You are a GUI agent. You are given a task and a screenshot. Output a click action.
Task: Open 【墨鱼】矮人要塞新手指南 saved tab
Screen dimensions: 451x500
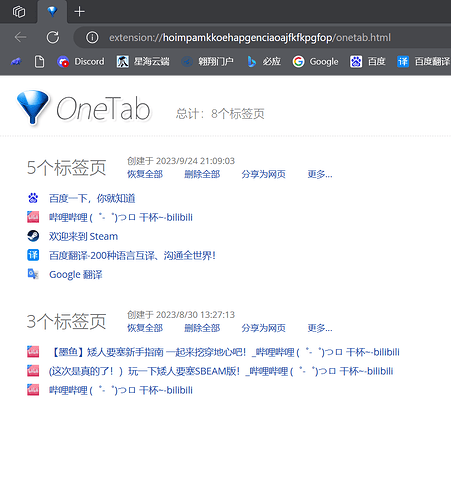click(224, 352)
